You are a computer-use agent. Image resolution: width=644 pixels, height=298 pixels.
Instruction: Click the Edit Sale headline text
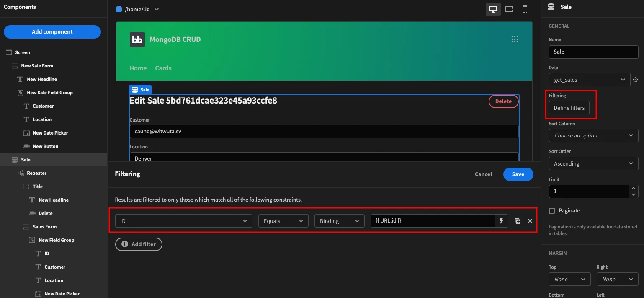coord(203,101)
